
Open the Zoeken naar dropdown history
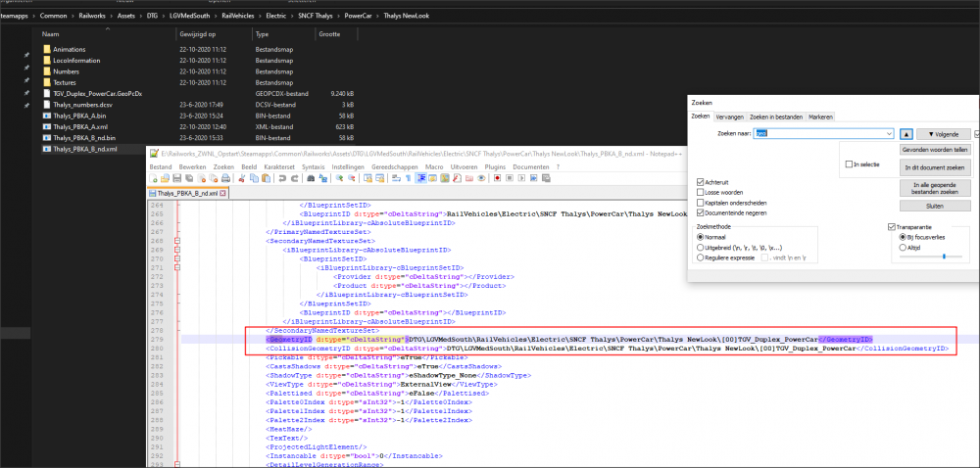(x=888, y=132)
